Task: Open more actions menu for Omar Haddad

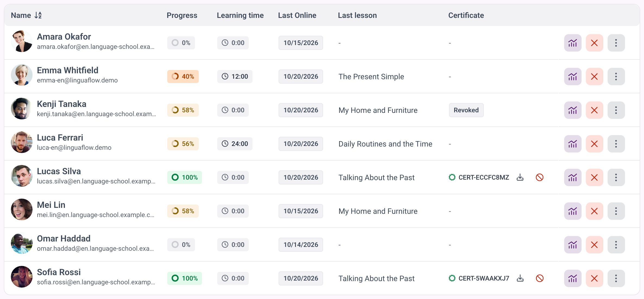Action: [616, 245]
